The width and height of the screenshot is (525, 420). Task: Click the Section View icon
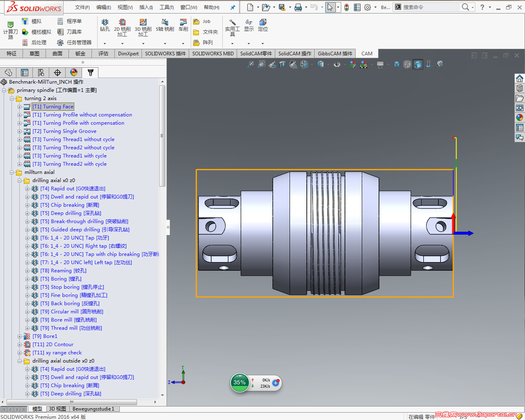283,64
